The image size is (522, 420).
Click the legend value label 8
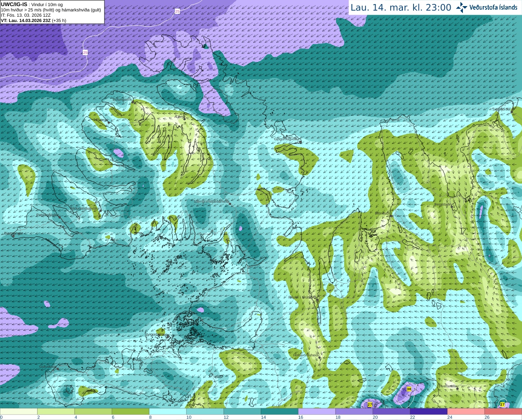(150, 417)
